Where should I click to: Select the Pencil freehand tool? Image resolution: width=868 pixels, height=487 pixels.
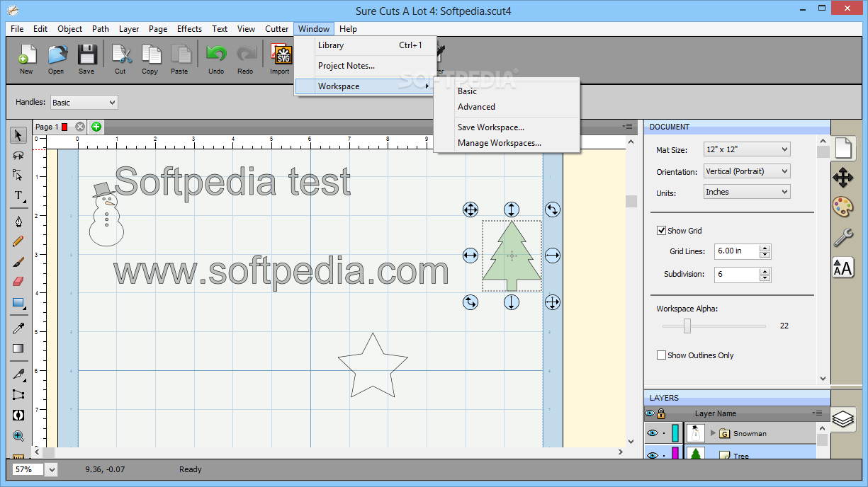tap(18, 241)
